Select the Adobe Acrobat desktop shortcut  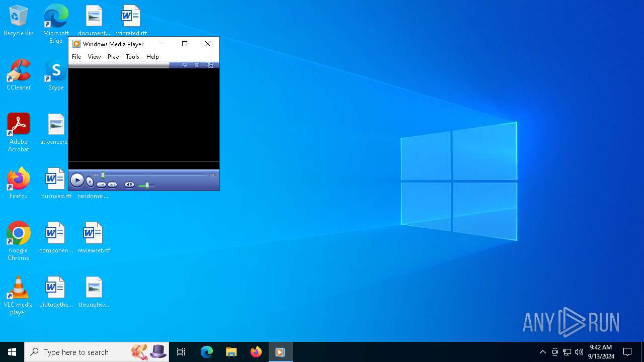point(19,133)
